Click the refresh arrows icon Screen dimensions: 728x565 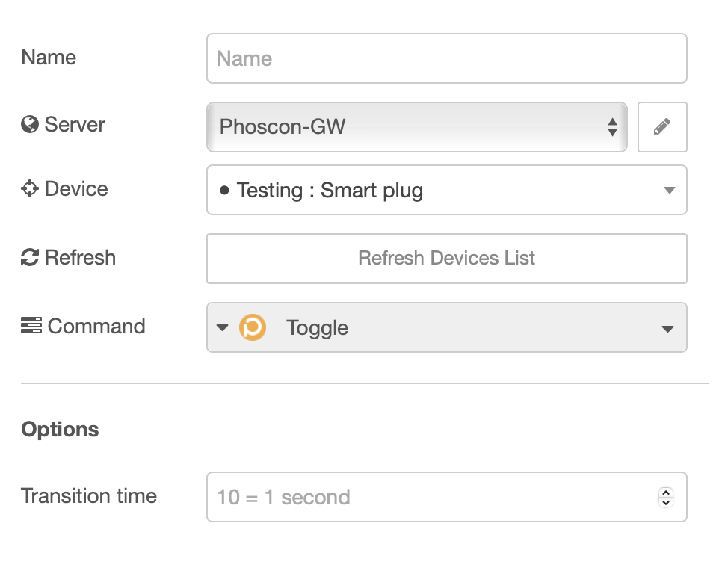click(30, 258)
